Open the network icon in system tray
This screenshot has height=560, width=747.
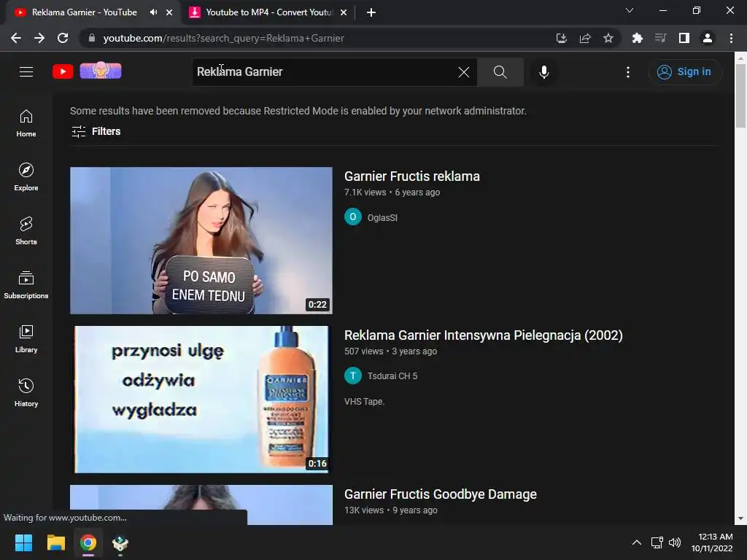[x=657, y=542]
